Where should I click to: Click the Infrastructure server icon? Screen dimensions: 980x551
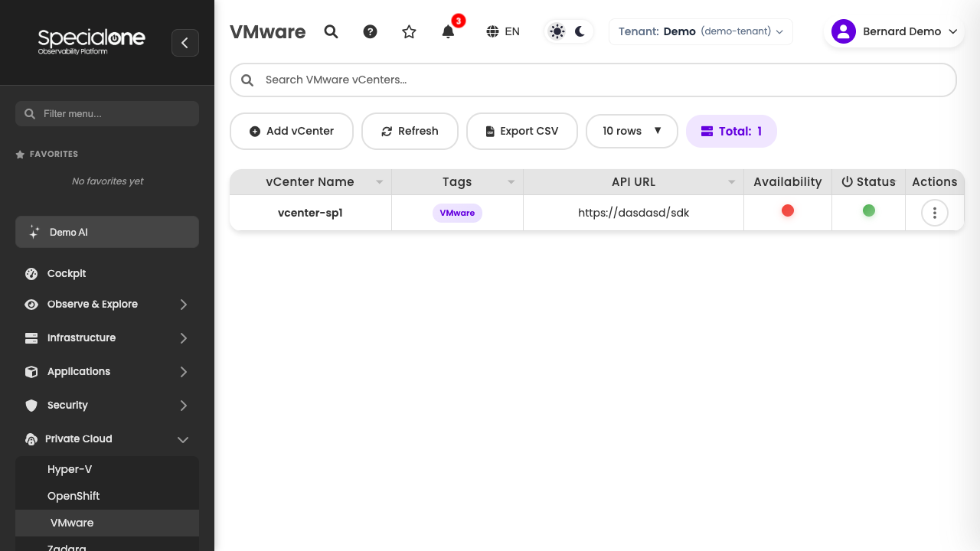[x=31, y=337]
